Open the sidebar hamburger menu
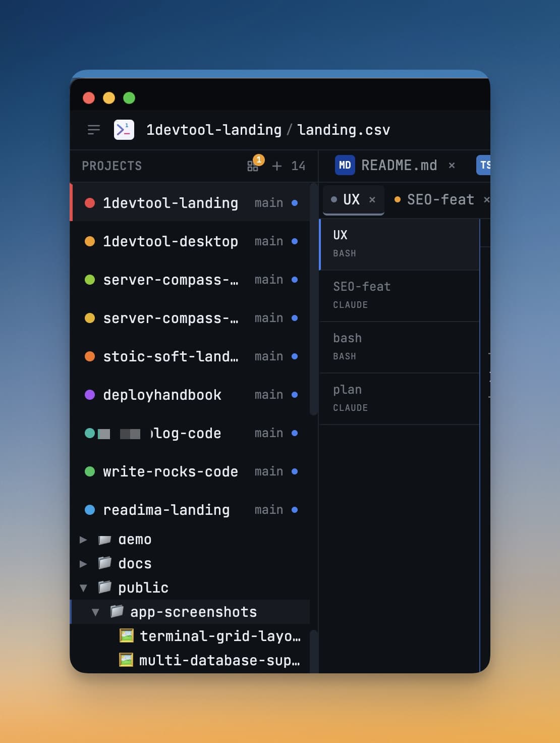The width and height of the screenshot is (560, 743). (x=93, y=130)
